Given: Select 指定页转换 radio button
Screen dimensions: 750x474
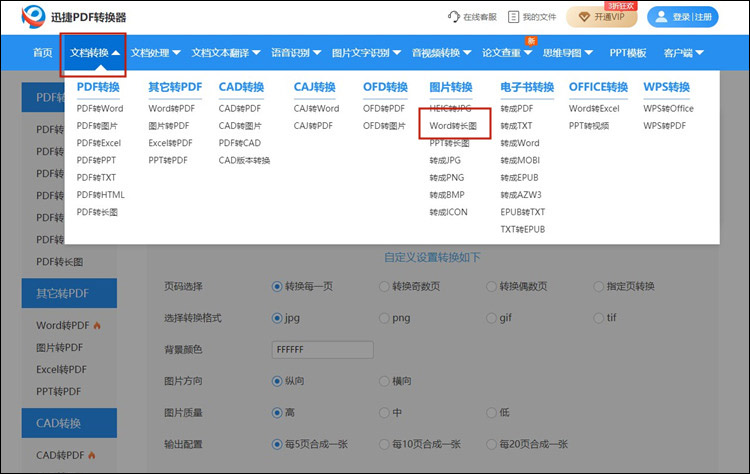Looking at the screenshot, I should pyautogui.click(x=598, y=287).
